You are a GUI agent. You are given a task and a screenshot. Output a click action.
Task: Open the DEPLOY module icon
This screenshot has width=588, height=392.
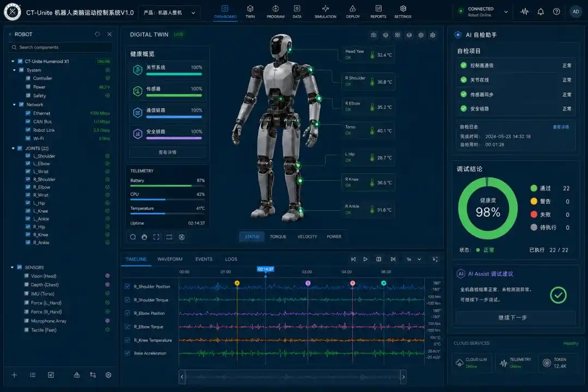point(352,11)
